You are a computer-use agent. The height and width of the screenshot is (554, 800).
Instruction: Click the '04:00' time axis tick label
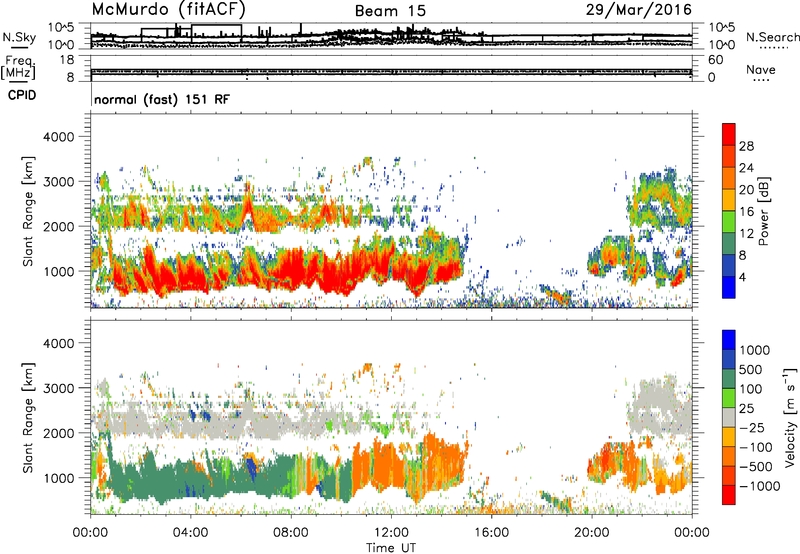tap(190, 533)
